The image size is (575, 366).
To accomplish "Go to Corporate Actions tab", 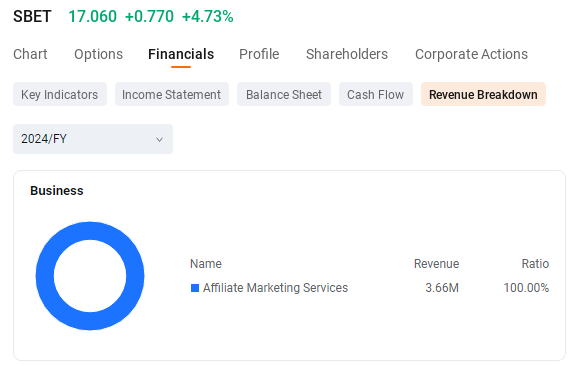I will (x=471, y=54).
